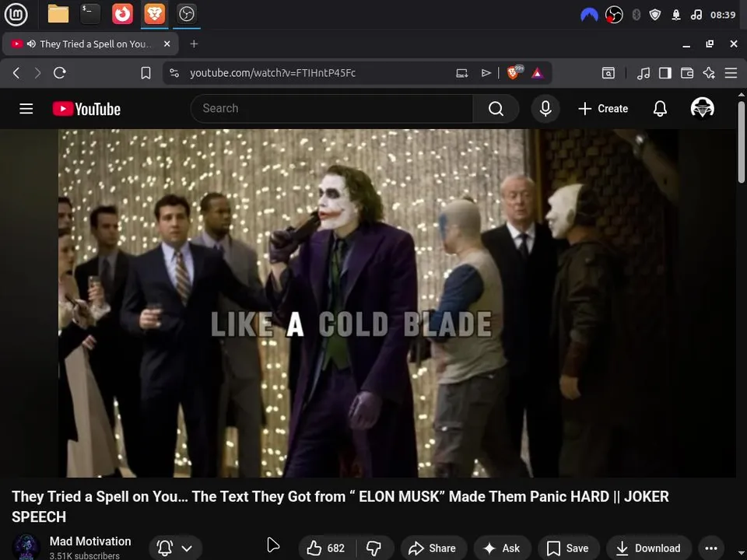Image resolution: width=747 pixels, height=560 pixels.
Task: Open the Bluetooth tray icon
Action: click(x=636, y=15)
